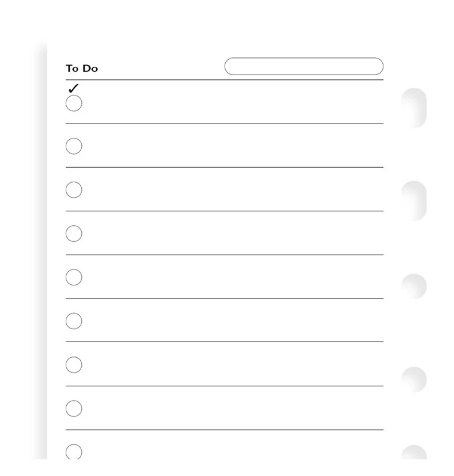Tick the sixth to-do circle
This screenshot has width=454, height=476.
coord(73,321)
